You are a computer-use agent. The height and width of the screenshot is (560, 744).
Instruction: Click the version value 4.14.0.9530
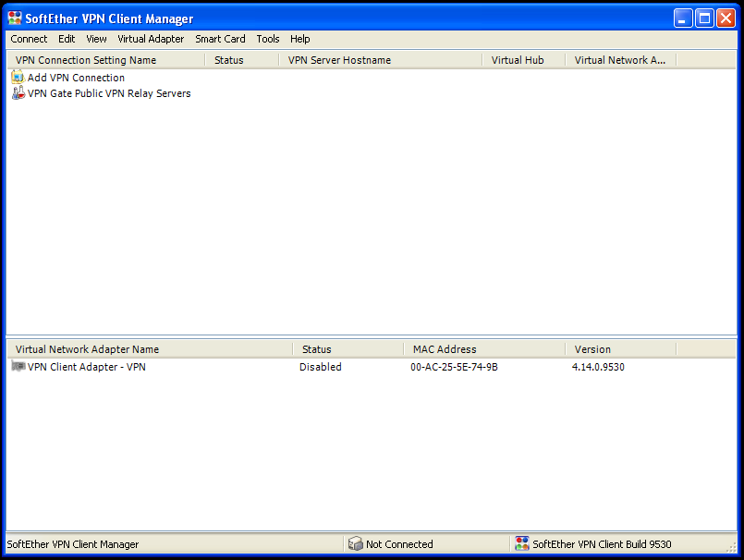598,367
